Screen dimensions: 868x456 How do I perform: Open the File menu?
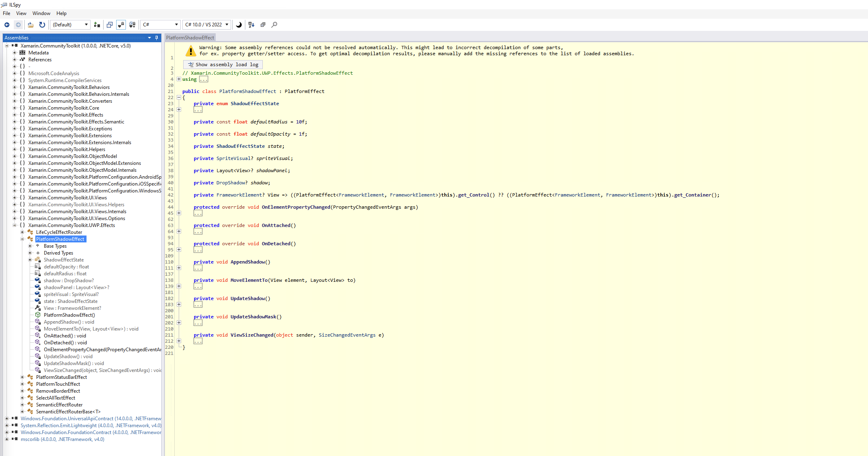[6, 13]
